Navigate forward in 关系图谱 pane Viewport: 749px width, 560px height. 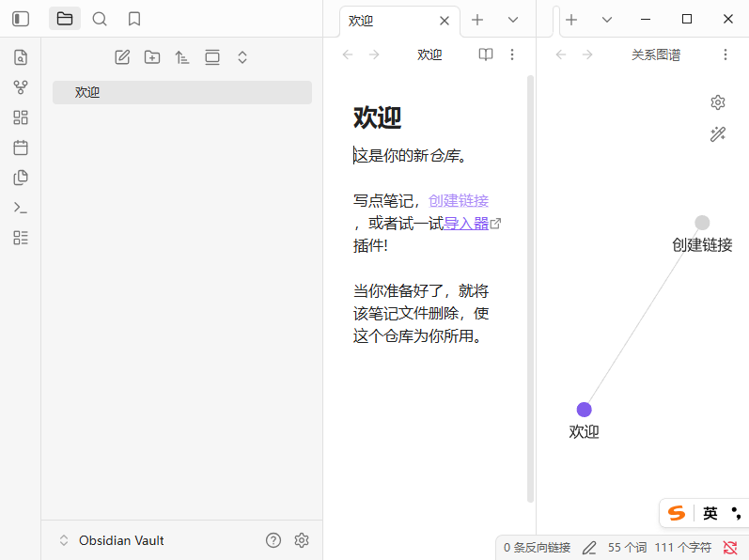pyautogui.click(x=587, y=54)
